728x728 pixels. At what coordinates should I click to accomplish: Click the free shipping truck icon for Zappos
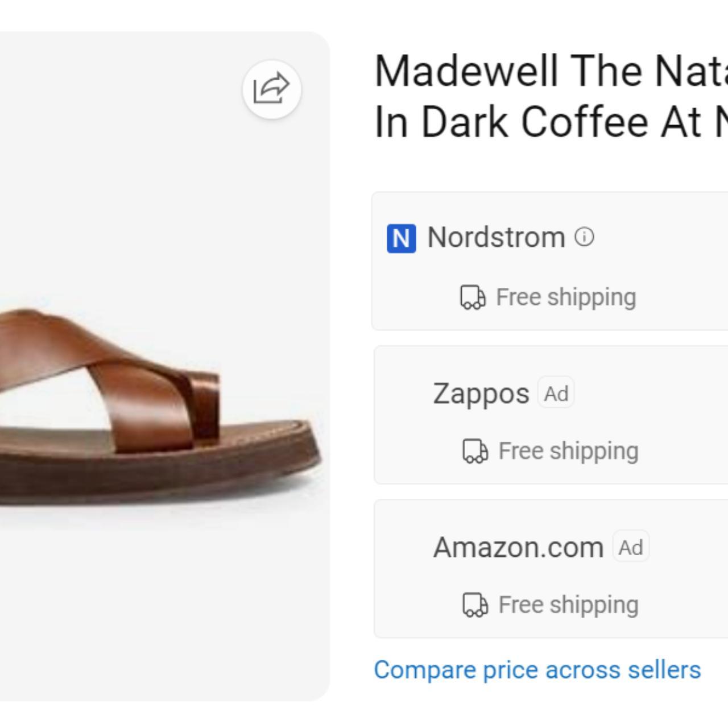tap(474, 450)
